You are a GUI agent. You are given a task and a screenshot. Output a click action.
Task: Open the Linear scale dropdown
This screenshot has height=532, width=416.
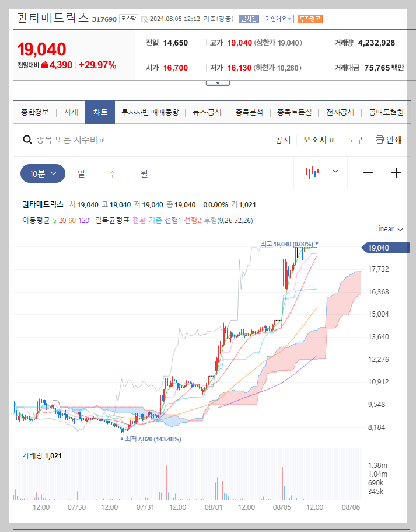pos(387,229)
